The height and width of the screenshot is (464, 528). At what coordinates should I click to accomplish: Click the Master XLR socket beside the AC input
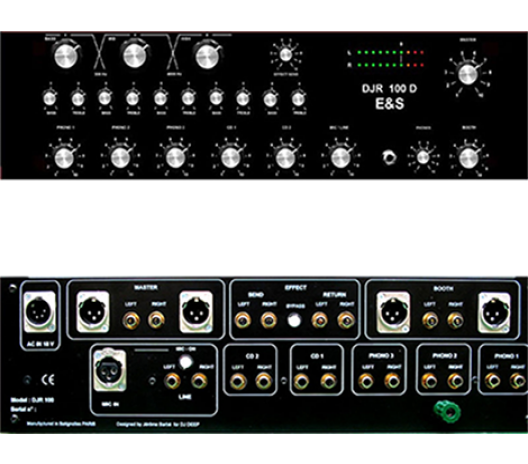click(93, 312)
